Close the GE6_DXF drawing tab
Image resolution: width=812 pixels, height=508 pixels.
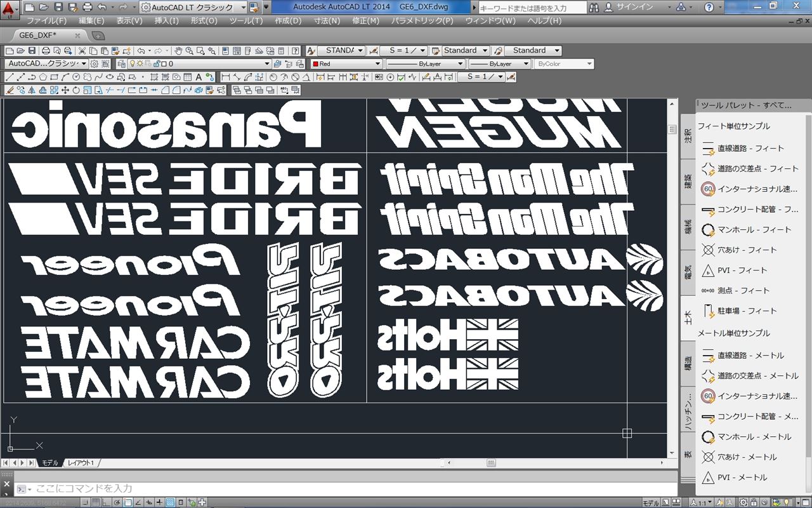tap(77, 36)
